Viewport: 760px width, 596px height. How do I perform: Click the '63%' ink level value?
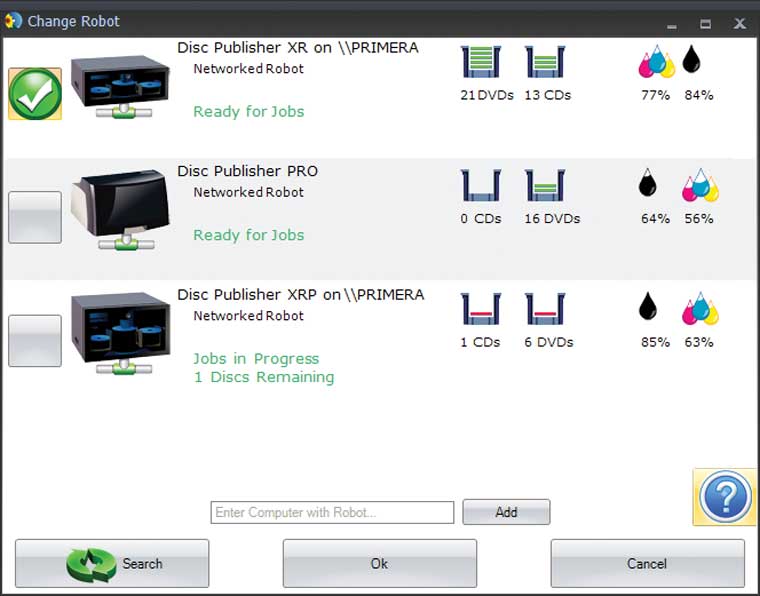[699, 342]
